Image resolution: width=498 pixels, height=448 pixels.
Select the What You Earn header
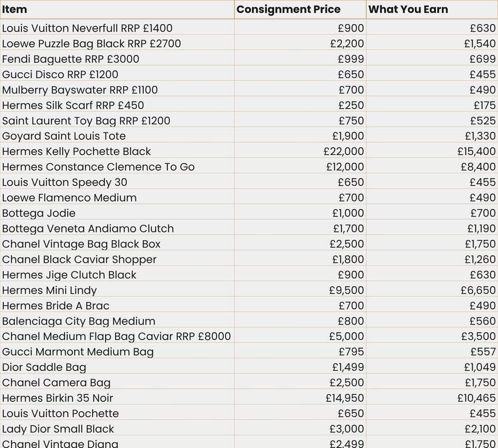408,9
